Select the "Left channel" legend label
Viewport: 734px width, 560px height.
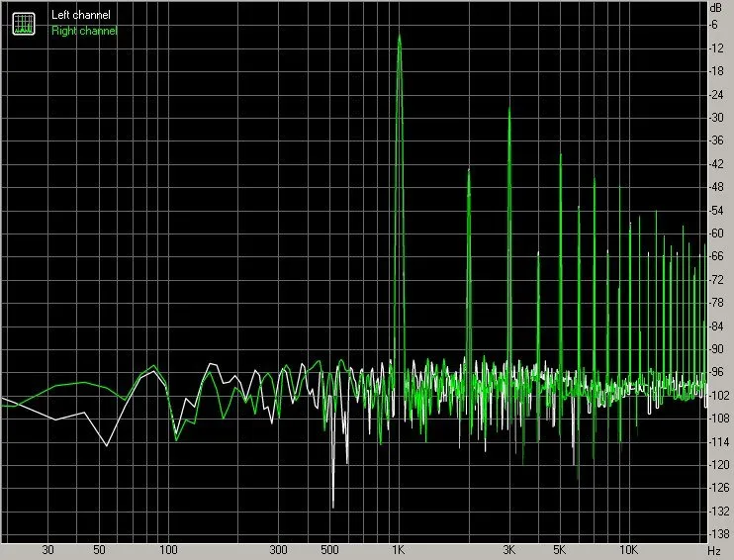(x=81, y=15)
